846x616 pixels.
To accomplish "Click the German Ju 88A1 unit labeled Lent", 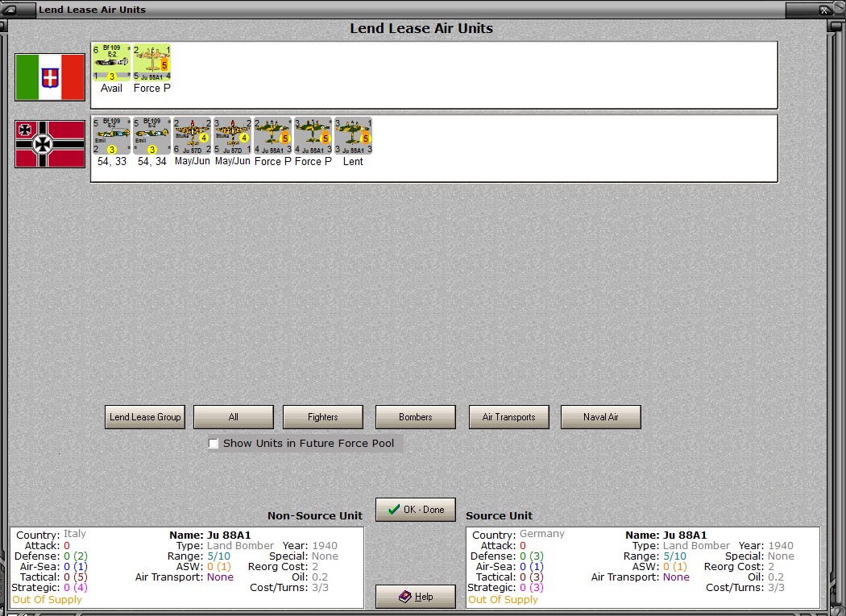I will [x=354, y=135].
